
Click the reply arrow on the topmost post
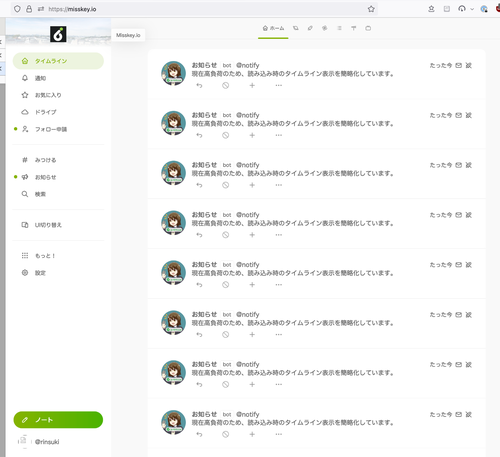199,86
